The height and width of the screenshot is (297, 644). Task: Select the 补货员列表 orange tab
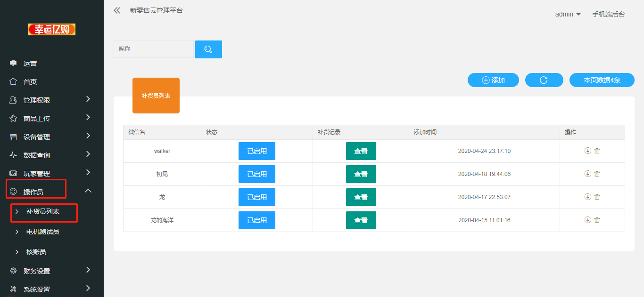156,96
